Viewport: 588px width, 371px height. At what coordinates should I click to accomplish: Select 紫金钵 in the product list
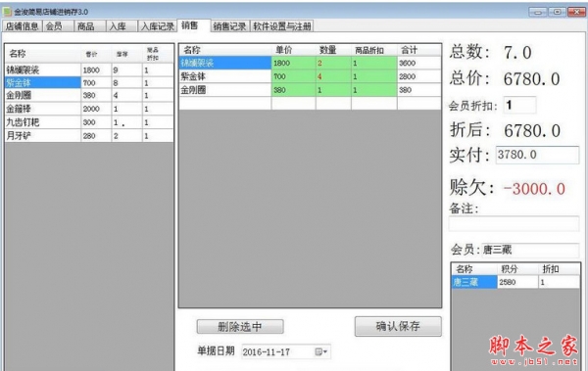click(43, 83)
